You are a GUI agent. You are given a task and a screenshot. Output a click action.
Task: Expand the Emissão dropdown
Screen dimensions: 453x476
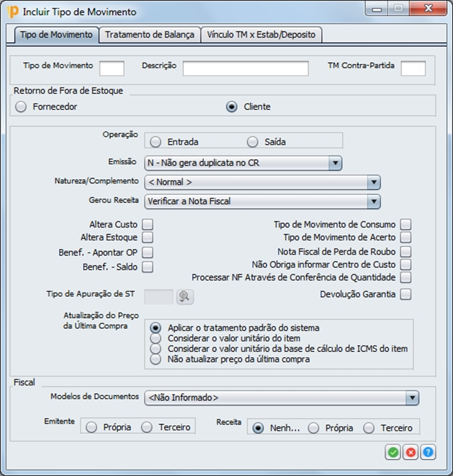[x=335, y=163]
